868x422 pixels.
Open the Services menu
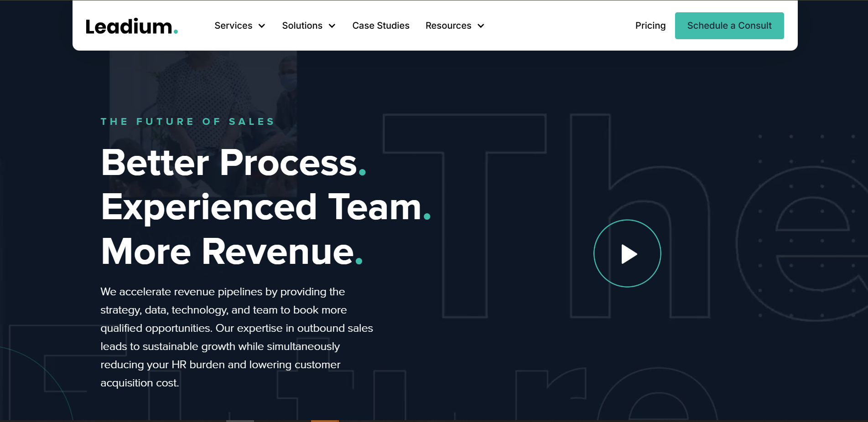pos(234,26)
